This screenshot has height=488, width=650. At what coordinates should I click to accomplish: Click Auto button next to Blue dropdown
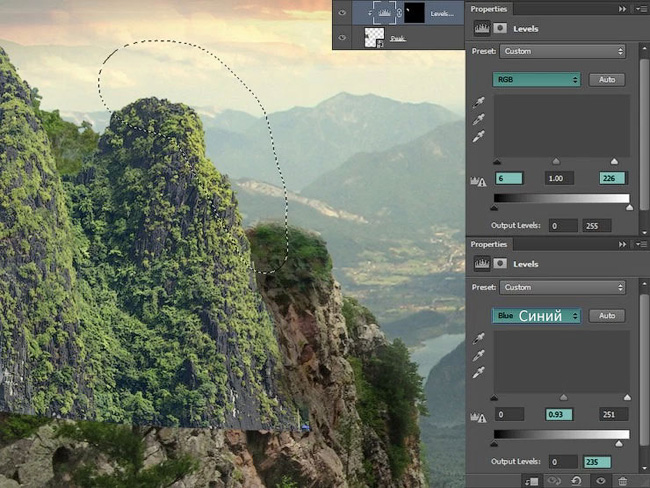tap(607, 316)
